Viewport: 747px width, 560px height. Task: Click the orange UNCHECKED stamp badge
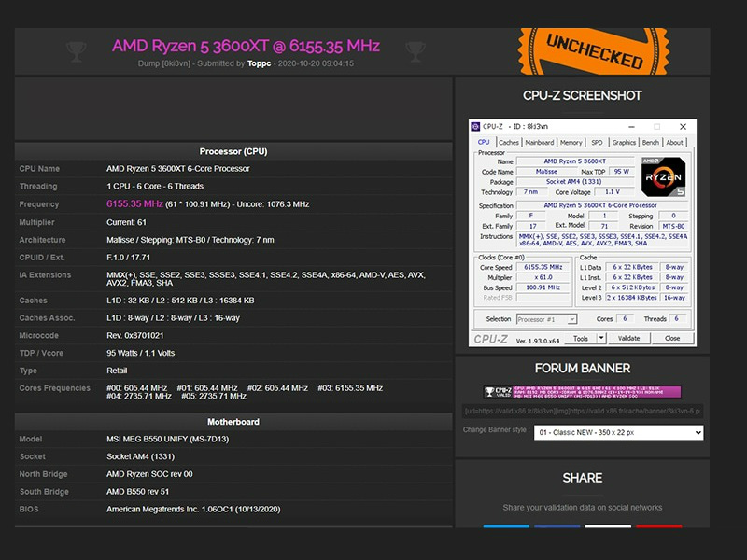tap(594, 51)
